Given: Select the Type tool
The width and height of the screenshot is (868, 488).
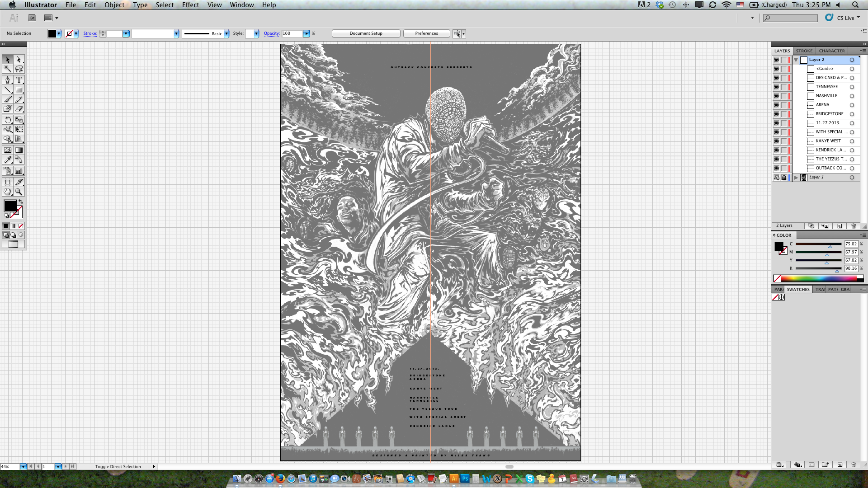Looking at the screenshot, I should (19, 80).
